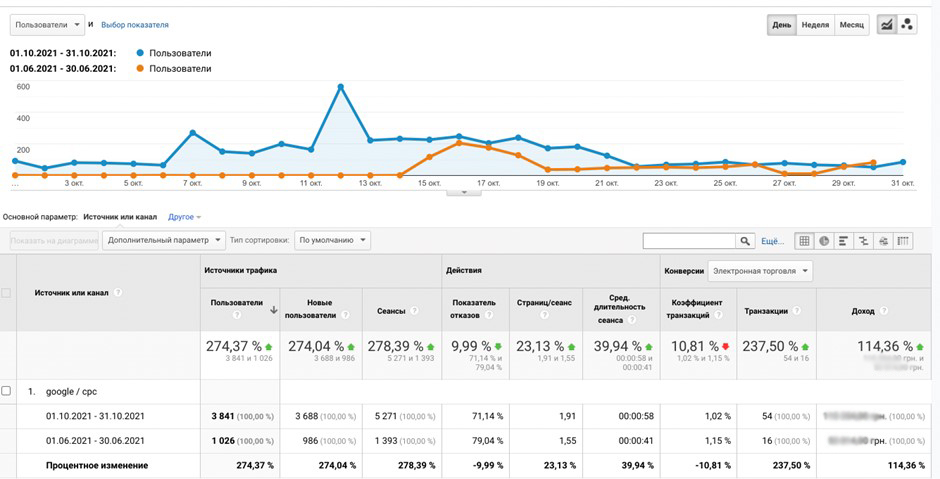The height and width of the screenshot is (479, 940).
Task: Select the pie chart percentage view icon
Action: point(824,241)
